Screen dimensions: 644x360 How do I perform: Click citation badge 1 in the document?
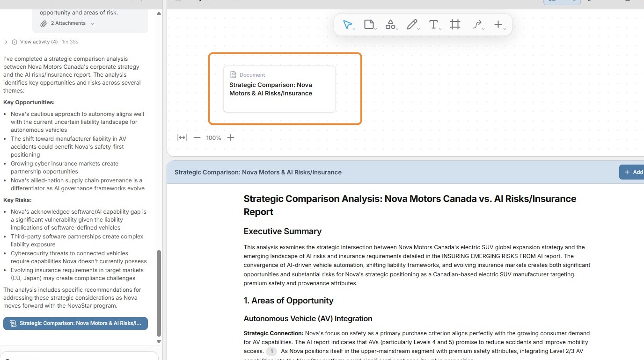pyautogui.click(x=271, y=351)
